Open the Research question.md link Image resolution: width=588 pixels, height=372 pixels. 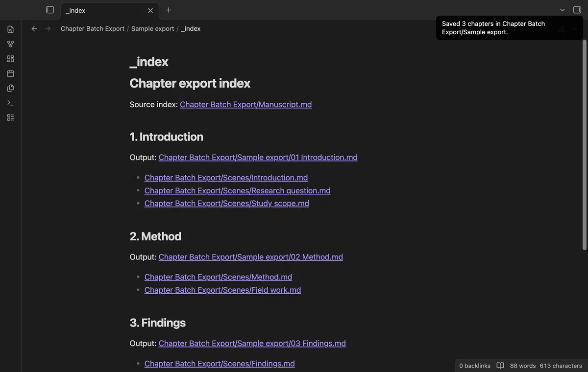point(237,190)
